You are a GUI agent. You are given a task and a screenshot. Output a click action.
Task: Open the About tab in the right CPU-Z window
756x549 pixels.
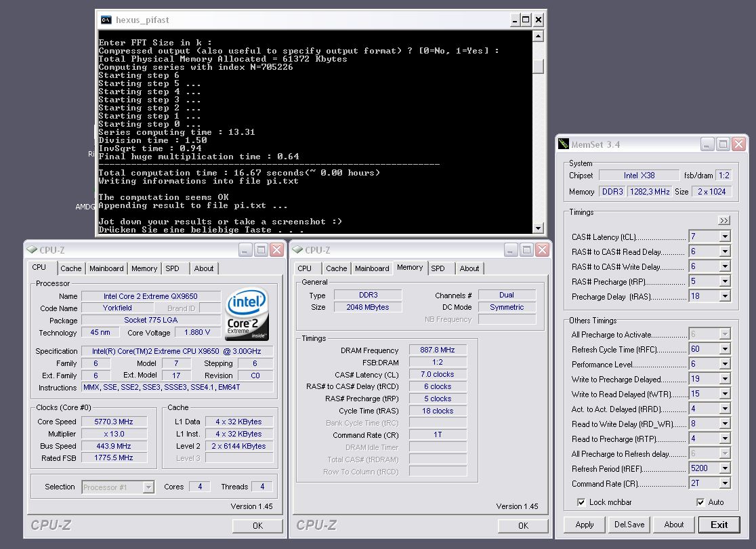469,268
